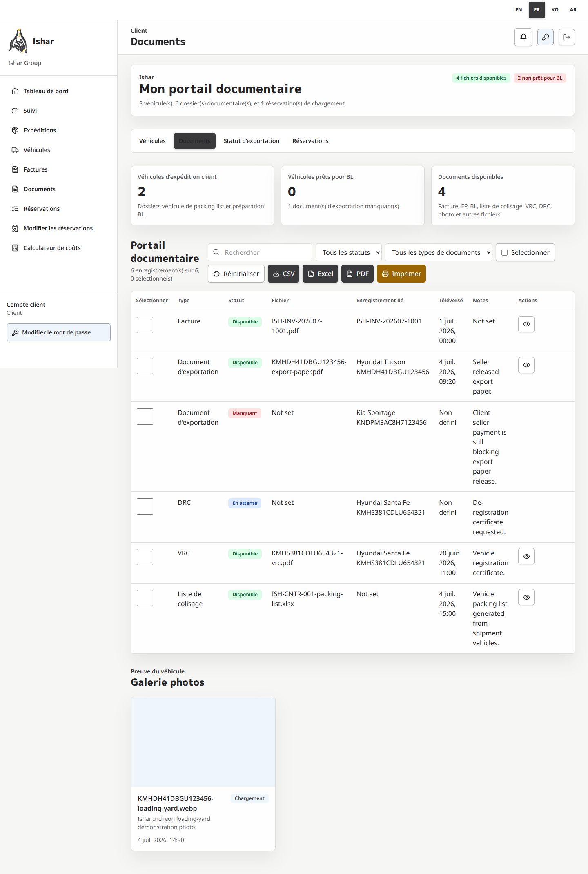Image resolution: width=588 pixels, height=874 pixels.
Task: Switch to Statut d'exportation tab
Action: 252,141
